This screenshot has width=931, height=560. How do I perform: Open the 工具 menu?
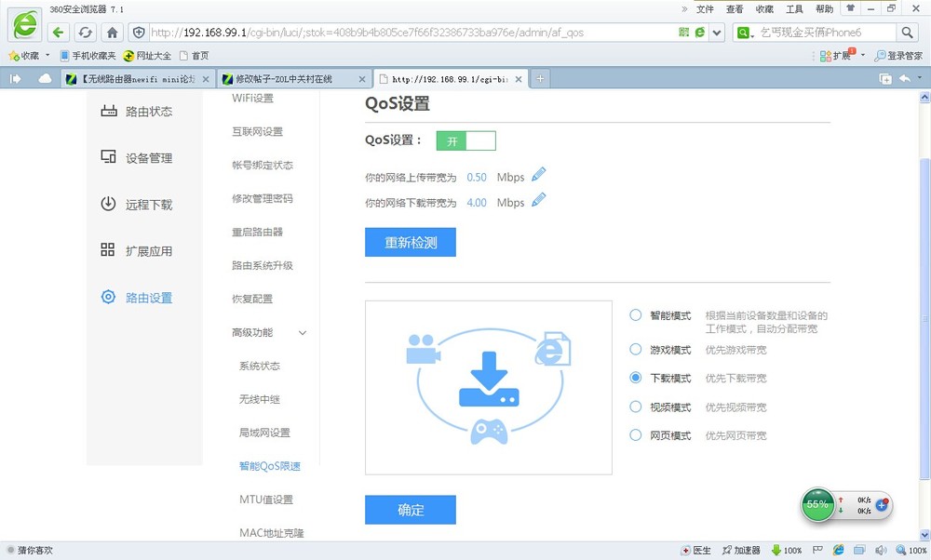[794, 9]
